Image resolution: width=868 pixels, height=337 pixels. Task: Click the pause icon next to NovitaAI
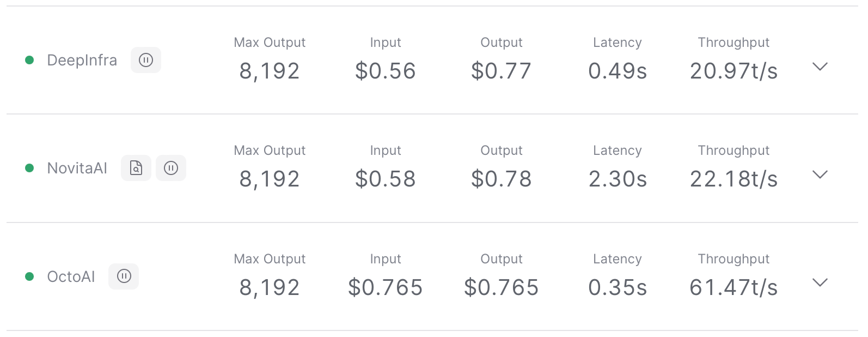171,168
